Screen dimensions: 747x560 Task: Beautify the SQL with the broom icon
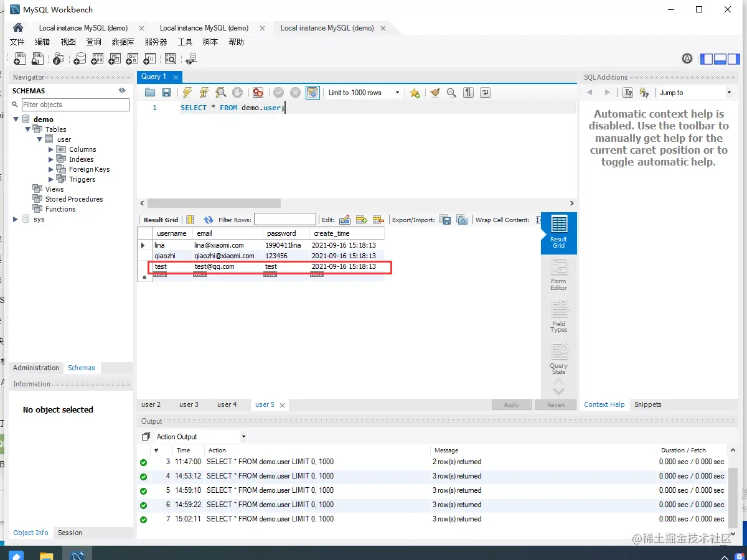435,93
